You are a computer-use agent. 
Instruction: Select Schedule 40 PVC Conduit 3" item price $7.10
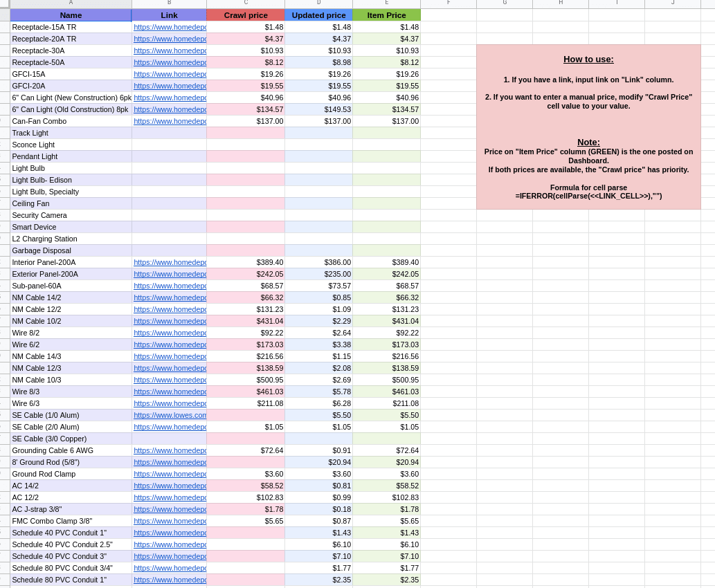[387, 557]
